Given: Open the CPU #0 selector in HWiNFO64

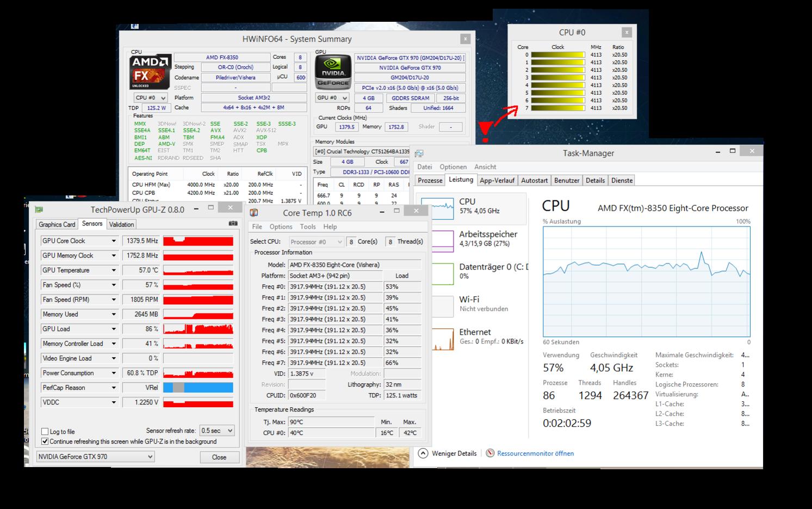Looking at the screenshot, I should [x=151, y=98].
